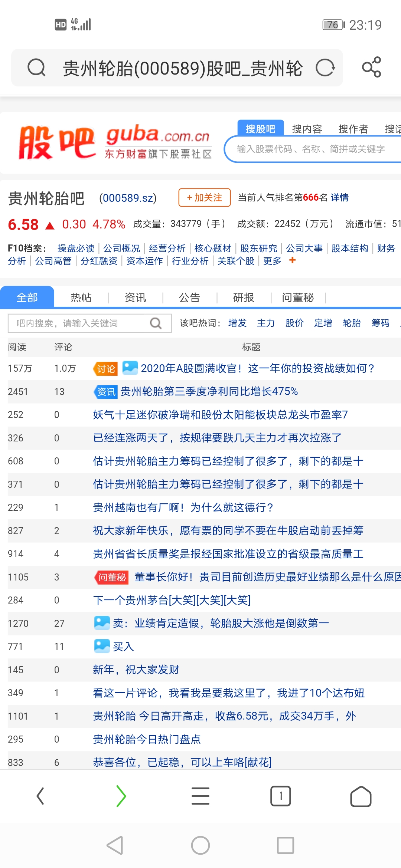Click the orange plus after 更多
The height and width of the screenshot is (868, 401).
293,260
